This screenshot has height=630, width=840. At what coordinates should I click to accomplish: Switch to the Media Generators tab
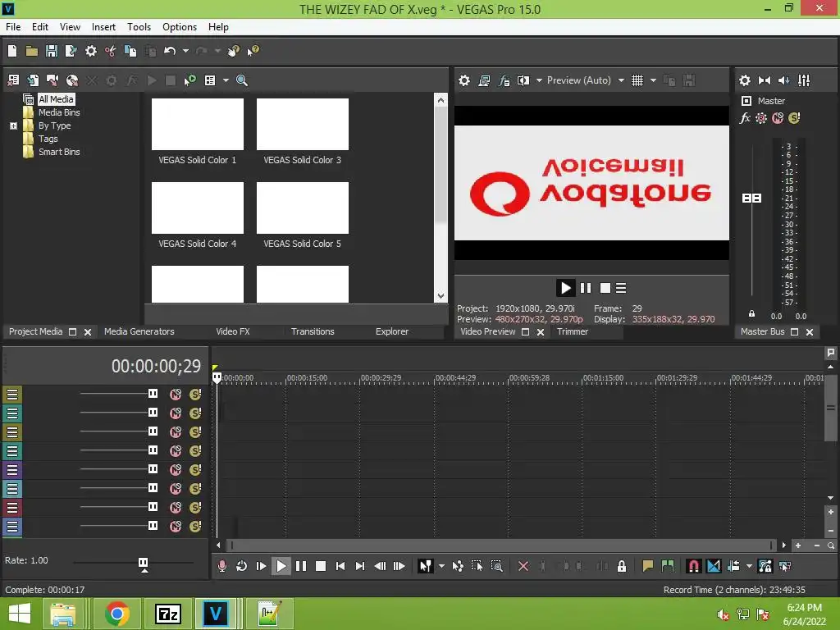pyautogui.click(x=139, y=331)
